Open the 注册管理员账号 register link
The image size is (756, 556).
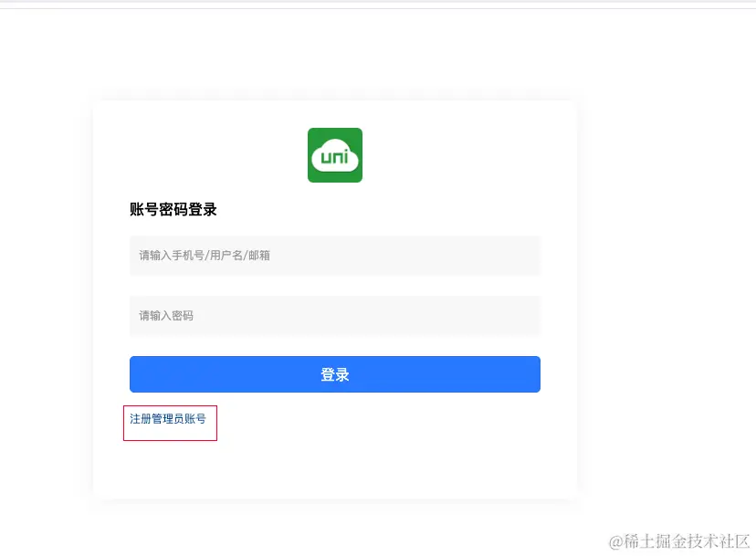coord(168,418)
